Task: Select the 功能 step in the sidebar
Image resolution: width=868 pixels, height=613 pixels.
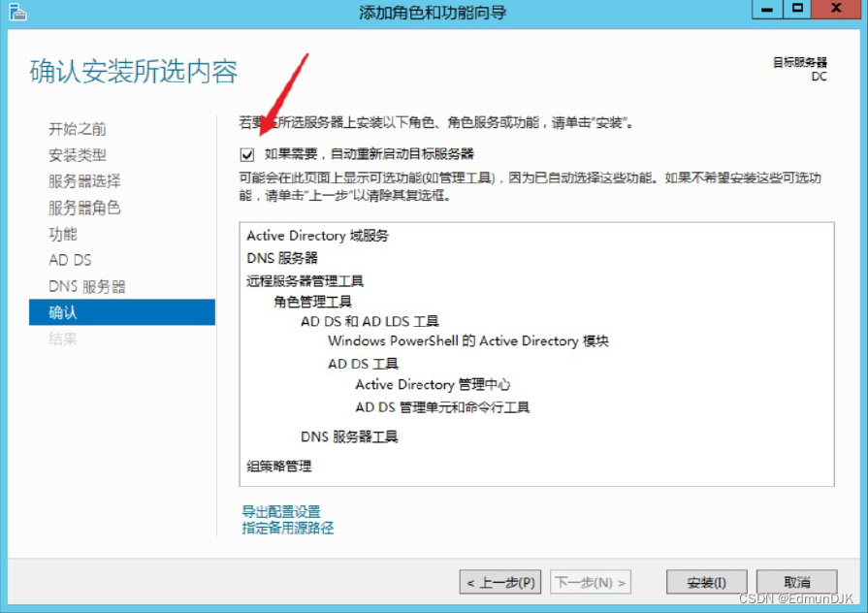Action: [x=63, y=234]
